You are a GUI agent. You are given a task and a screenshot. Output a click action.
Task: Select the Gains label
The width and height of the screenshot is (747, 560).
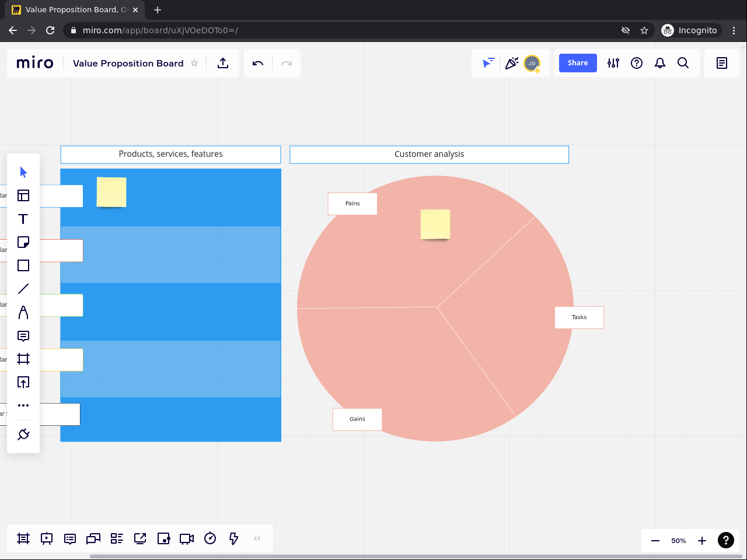(x=357, y=419)
